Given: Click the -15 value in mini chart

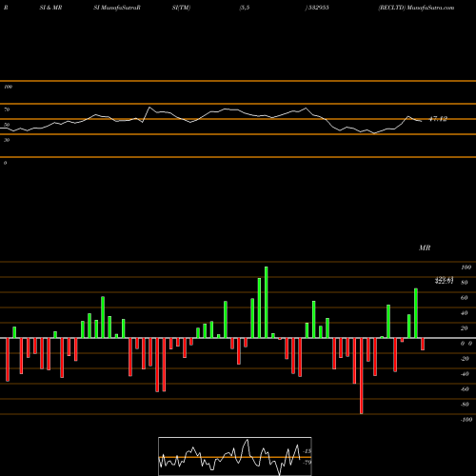Looking at the screenshot, I should point(307,451).
